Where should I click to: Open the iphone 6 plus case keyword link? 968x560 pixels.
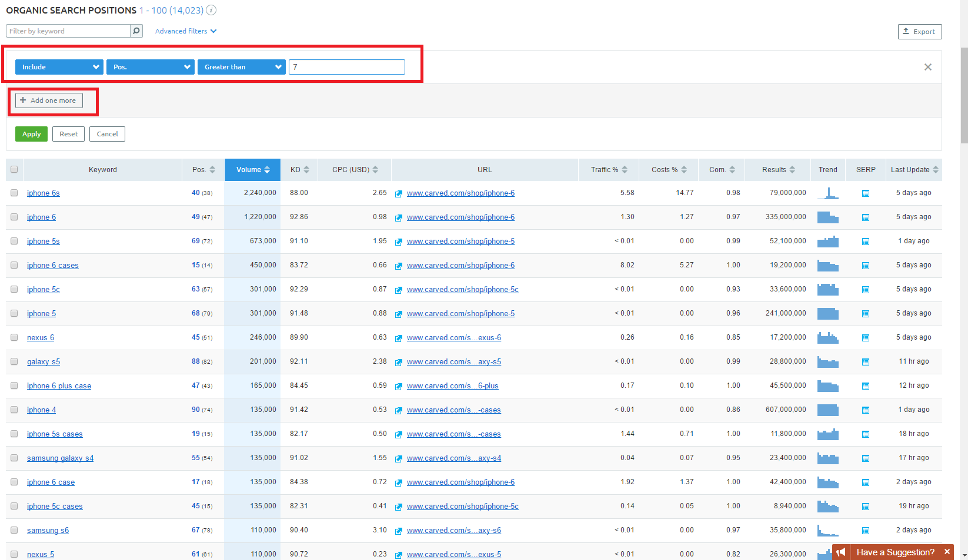[59, 386]
